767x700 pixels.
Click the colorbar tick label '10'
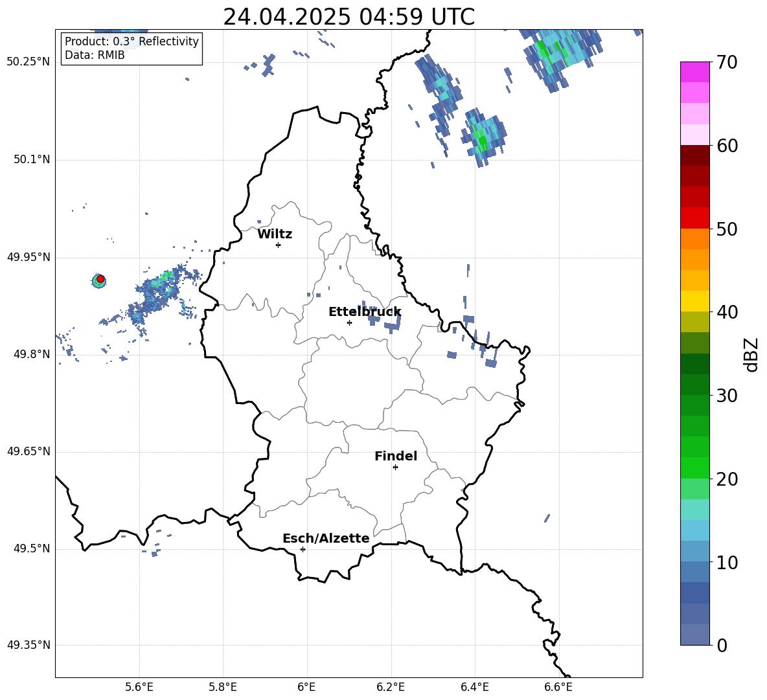(x=727, y=562)
